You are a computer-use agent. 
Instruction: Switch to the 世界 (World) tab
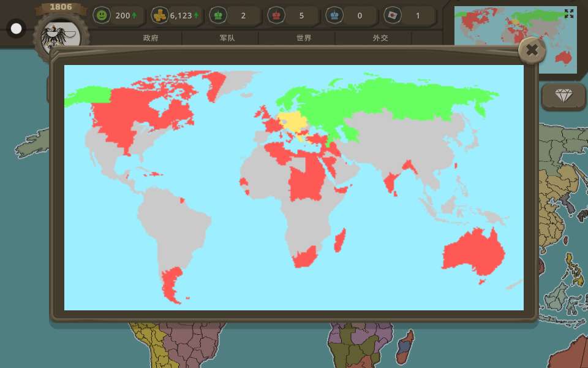tap(304, 38)
